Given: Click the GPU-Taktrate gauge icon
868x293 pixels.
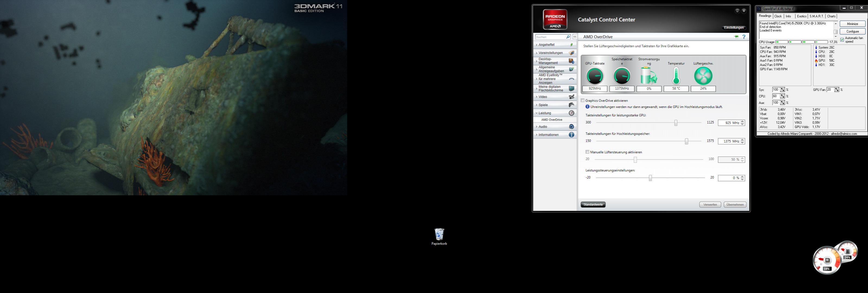Looking at the screenshot, I should (x=595, y=76).
